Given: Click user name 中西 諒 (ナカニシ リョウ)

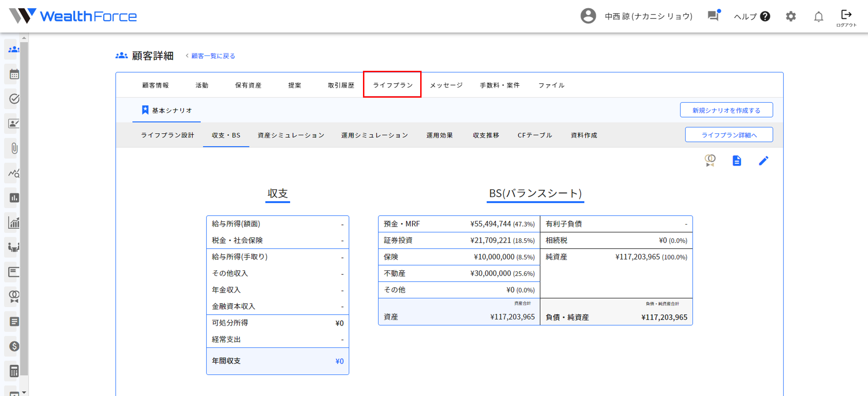Looking at the screenshot, I should click(x=648, y=16).
